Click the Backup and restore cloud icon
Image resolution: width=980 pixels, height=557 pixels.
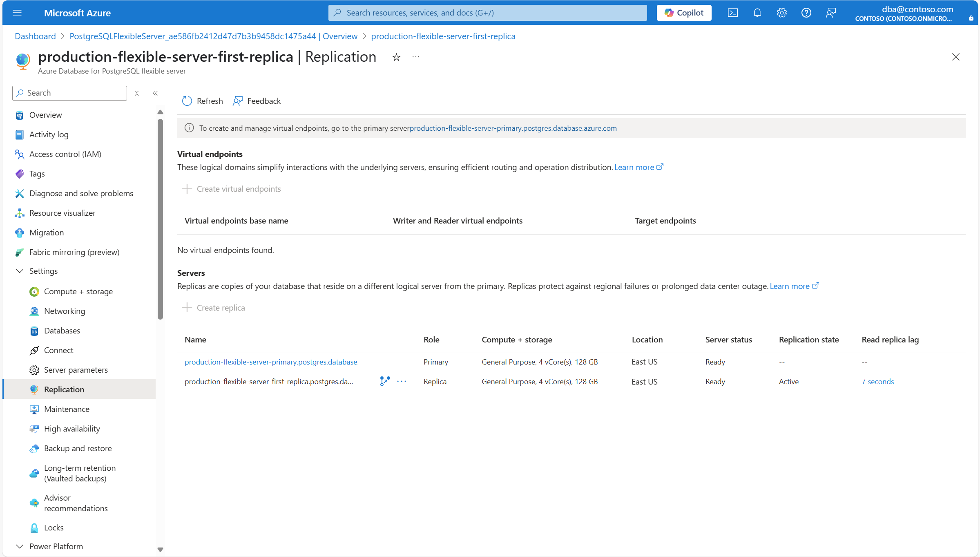34,448
